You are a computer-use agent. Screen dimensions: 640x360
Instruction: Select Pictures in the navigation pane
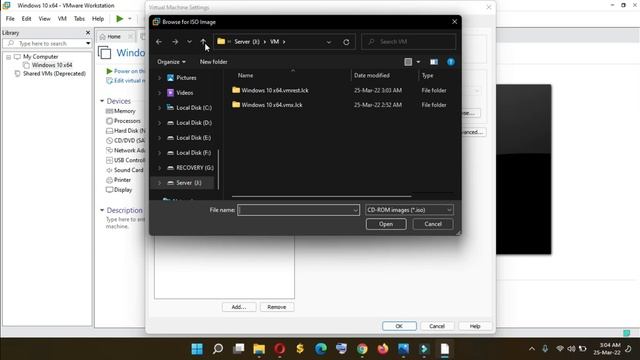pos(186,78)
